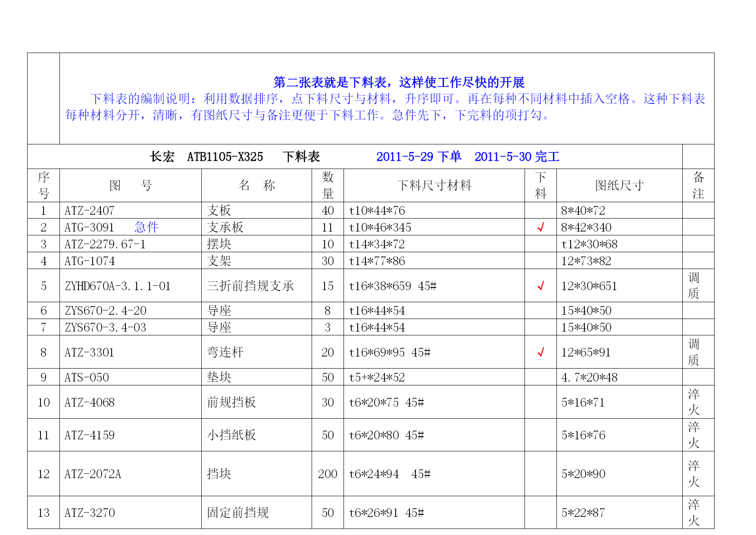Click drawing number ATZ-4068
The height and width of the screenshot is (535, 756).
[90, 403]
